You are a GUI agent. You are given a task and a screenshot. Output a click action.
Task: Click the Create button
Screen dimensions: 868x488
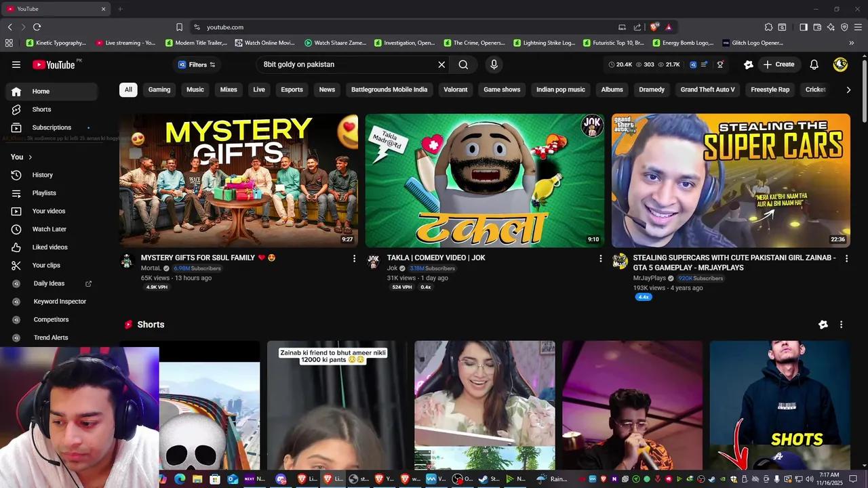778,64
